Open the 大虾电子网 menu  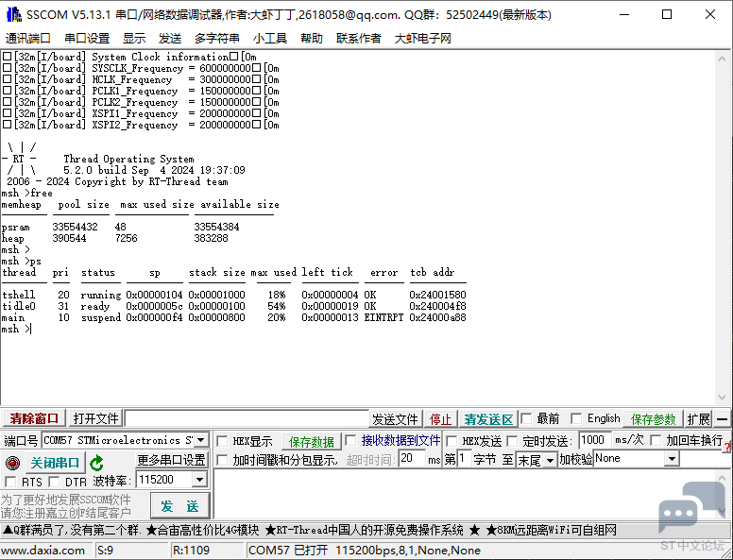tap(422, 39)
